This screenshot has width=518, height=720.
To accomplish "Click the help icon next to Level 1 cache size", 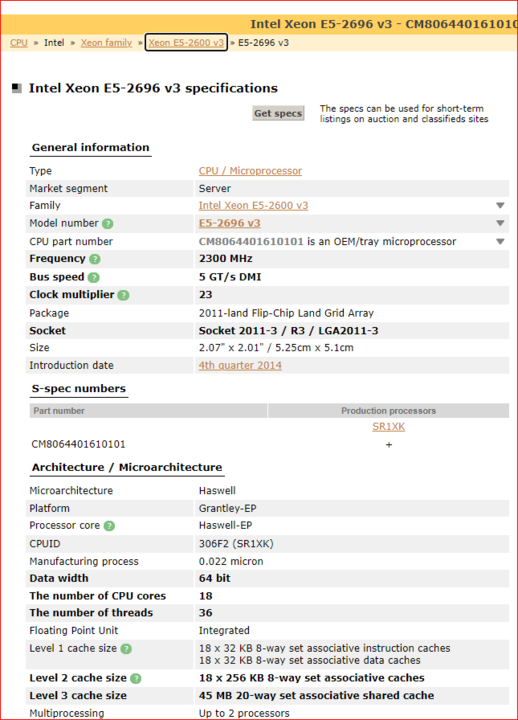I will (126, 649).
